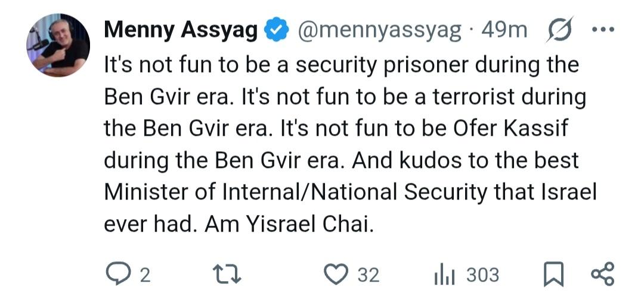
Task: Click the reply count of 2
Action: click(144, 274)
